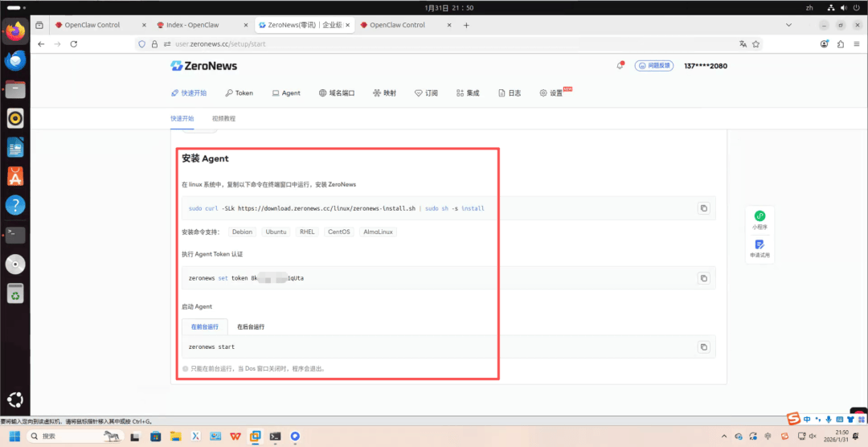
Task: Open the clock 1月31日 21:50
Action: 449,8
